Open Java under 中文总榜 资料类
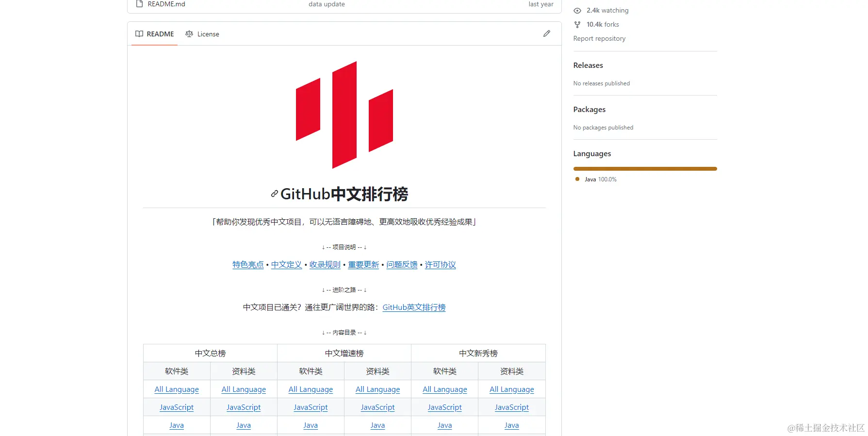 click(x=244, y=425)
